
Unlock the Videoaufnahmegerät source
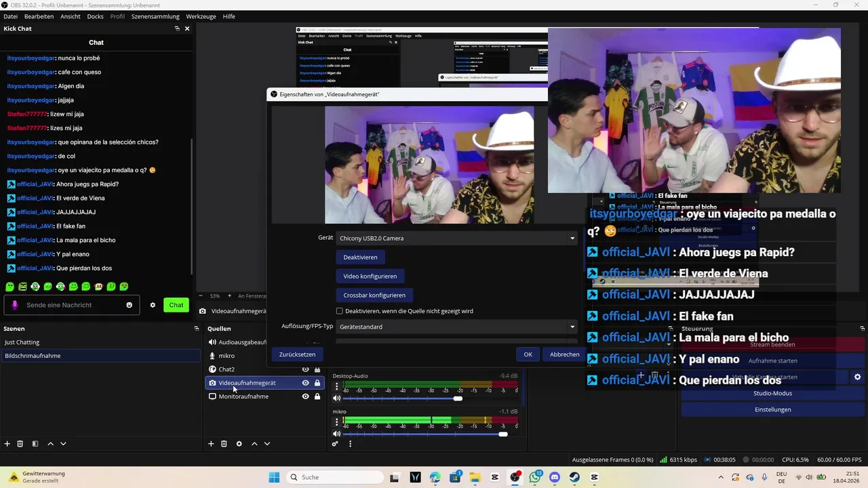[317, 383]
